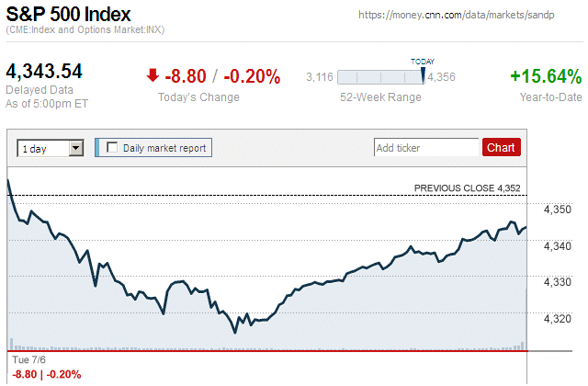The image size is (588, 386).
Task: Click the 3,116 52-week low value
Action: [318, 77]
